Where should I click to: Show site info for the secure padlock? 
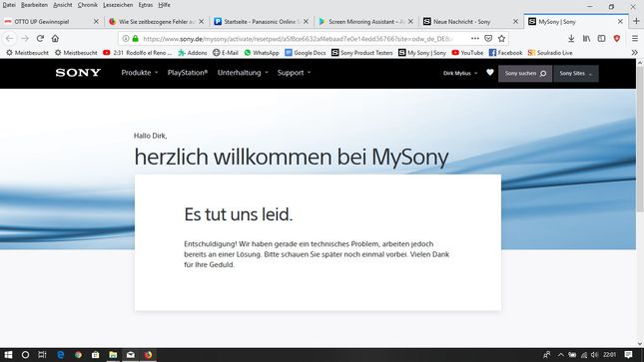click(135, 39)
